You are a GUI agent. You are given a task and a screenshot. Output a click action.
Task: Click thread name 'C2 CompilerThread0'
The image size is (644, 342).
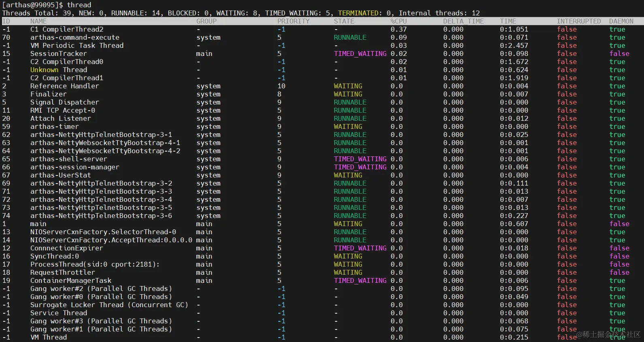coord(67,62)
